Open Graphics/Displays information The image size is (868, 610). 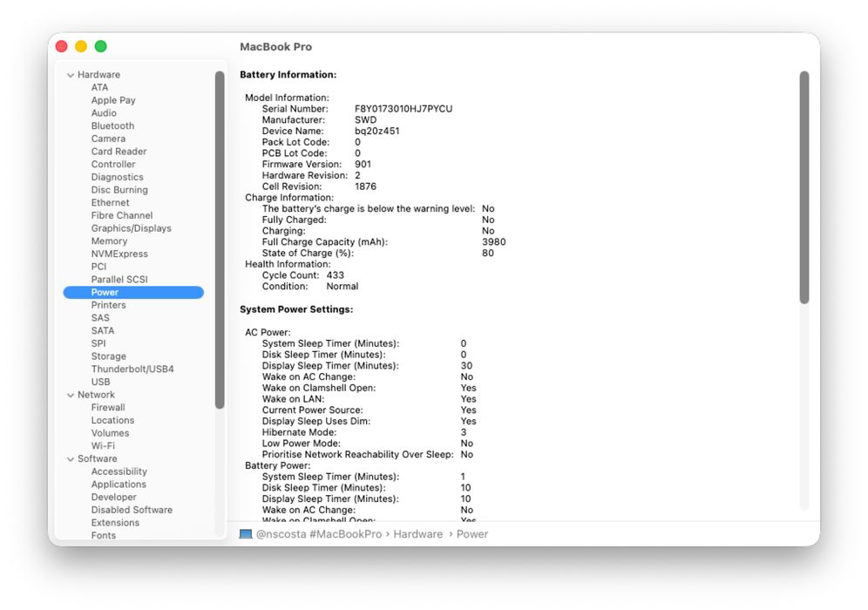click(132, 228)
